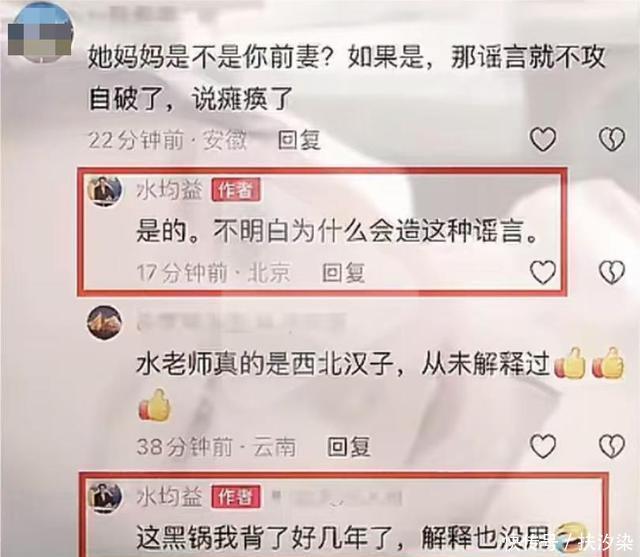Open the blurred avatar of top commenter
The width and height of the screenshot is (640, 557).
[40, 33]
